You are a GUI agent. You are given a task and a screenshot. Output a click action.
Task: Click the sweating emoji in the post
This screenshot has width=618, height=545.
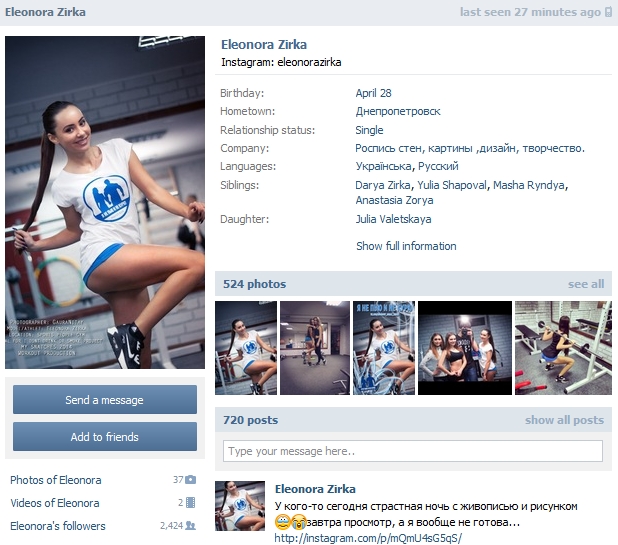coord(283,522)
